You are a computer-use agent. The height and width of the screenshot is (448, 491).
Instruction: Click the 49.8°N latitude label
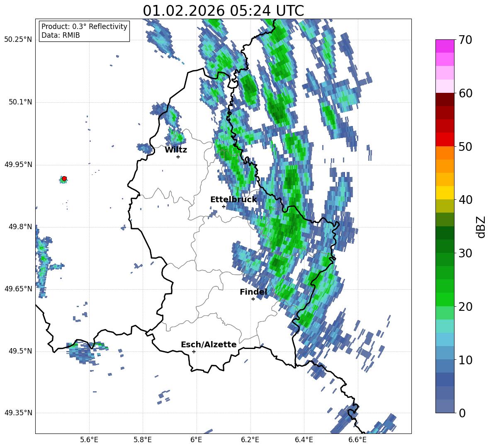coord(20,227)
